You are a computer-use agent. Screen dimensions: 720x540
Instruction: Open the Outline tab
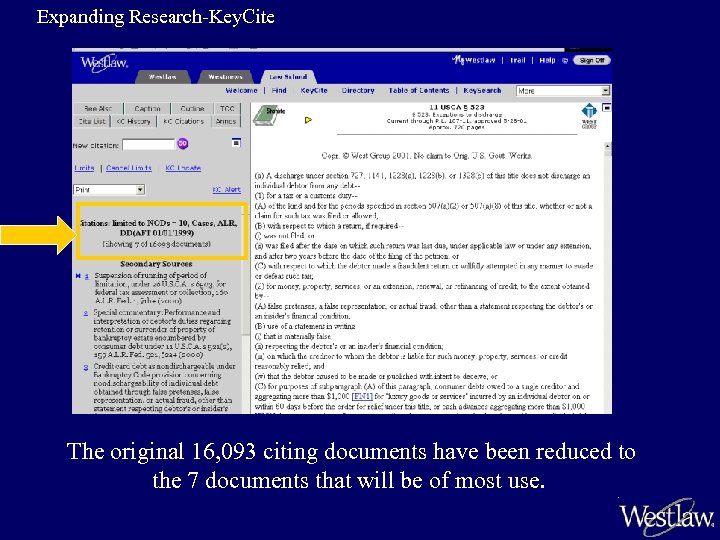(x=192, y=108)
